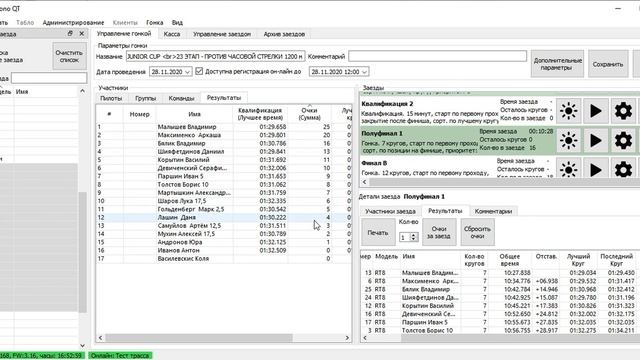The width and height of the screenshot is (640, 360).
Task: Open gear settings for Полуфинал 1
Action: [623, 140]
